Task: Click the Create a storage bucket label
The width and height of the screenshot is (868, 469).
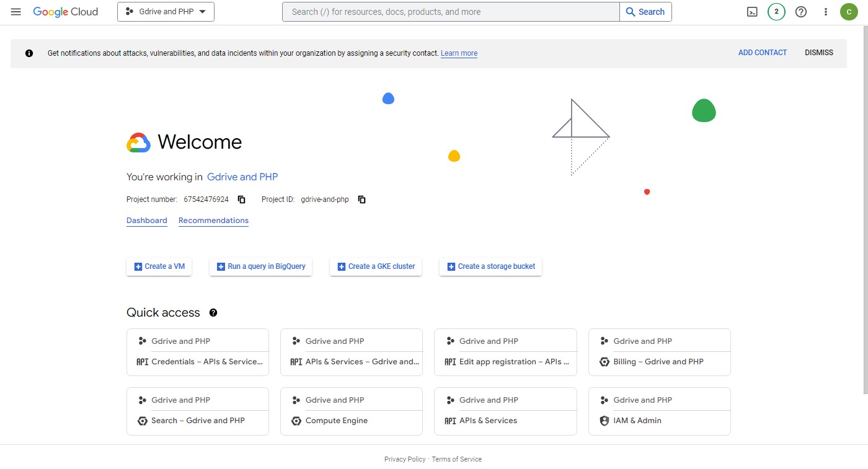Action: tap(497, 266)
